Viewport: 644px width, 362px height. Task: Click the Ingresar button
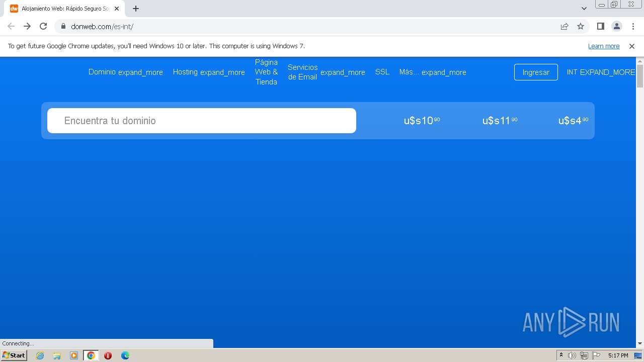click(536, 72)
